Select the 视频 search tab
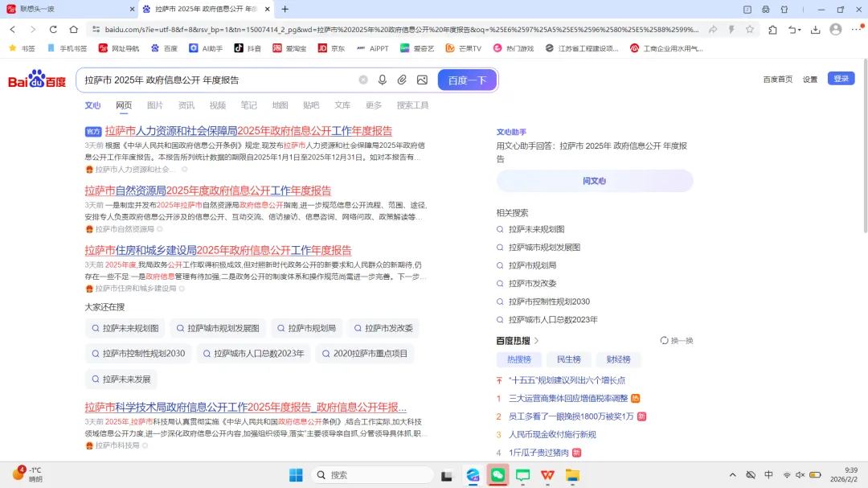The width and height of the screenshot is (868, 488). pyautogui.click(x=218, y=105)
